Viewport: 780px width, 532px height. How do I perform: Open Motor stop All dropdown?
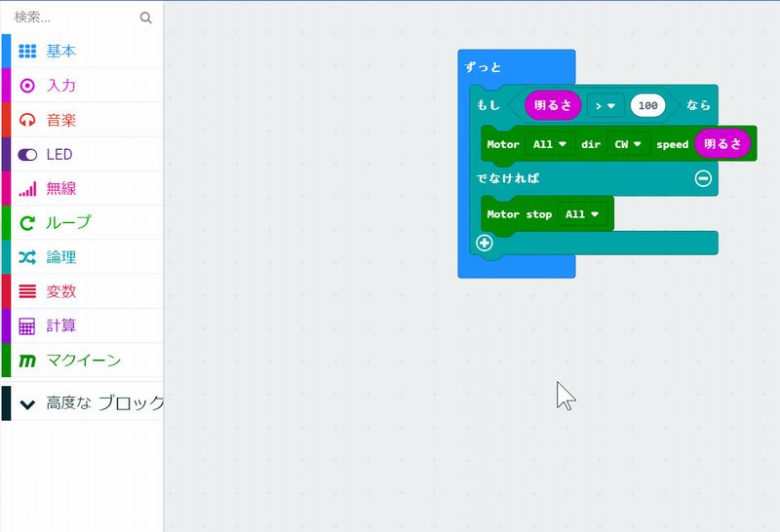[x=582, y=214]
